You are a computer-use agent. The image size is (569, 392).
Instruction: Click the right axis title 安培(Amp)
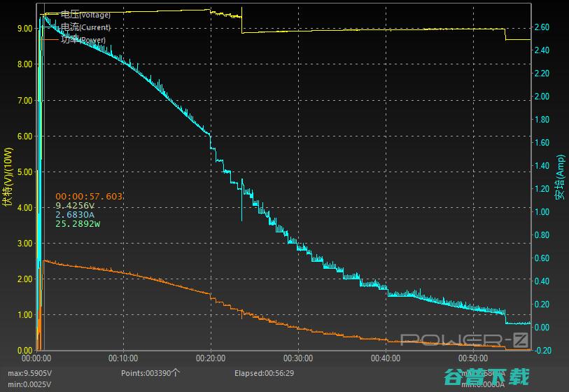pos(559,177)
